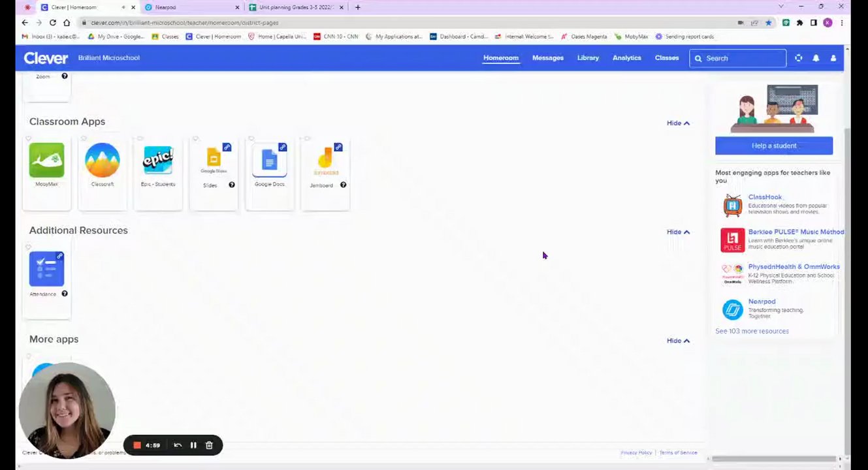Collapse the More apps section
Image resolution: width=868 pixels, height=470 pixels.
click(678, 341)
